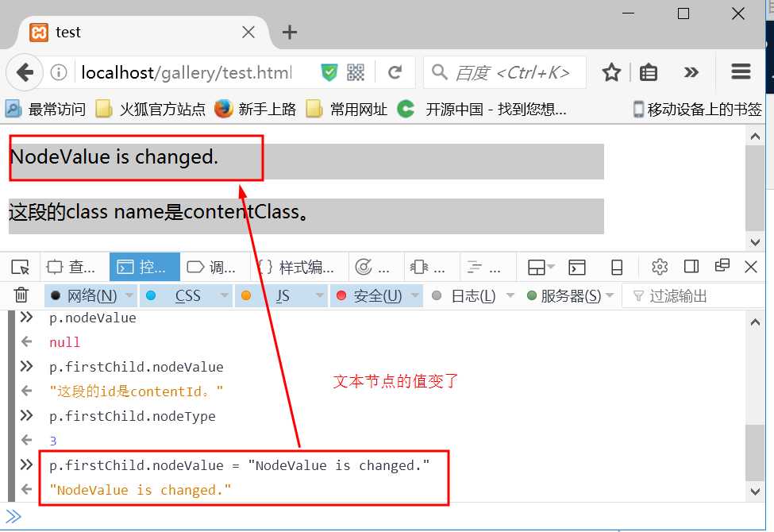Go back with the browser back arrow
This screenshot has width=774, height=532.
click(25, 72)
